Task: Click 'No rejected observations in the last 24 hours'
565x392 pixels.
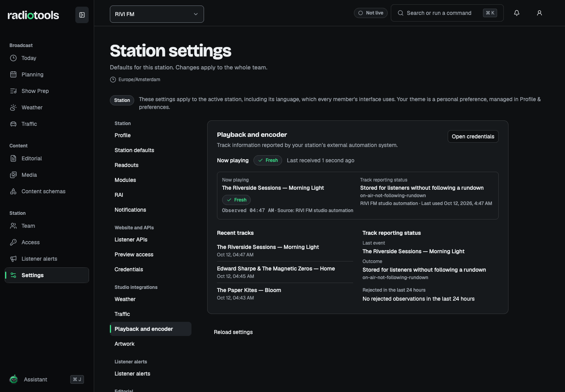Action: tap(418, 299)
